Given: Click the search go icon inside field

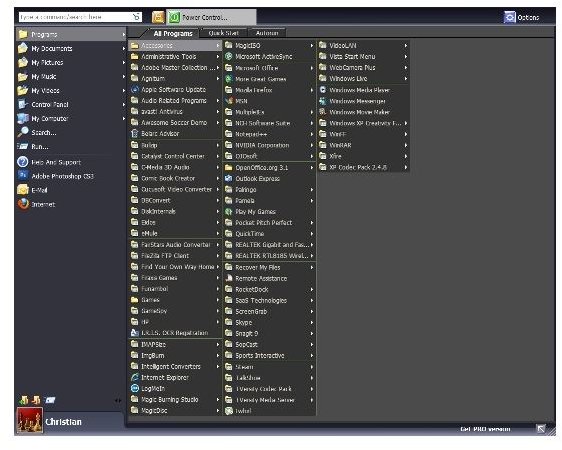Looking at the screenshot, I should tap(136, 17).
